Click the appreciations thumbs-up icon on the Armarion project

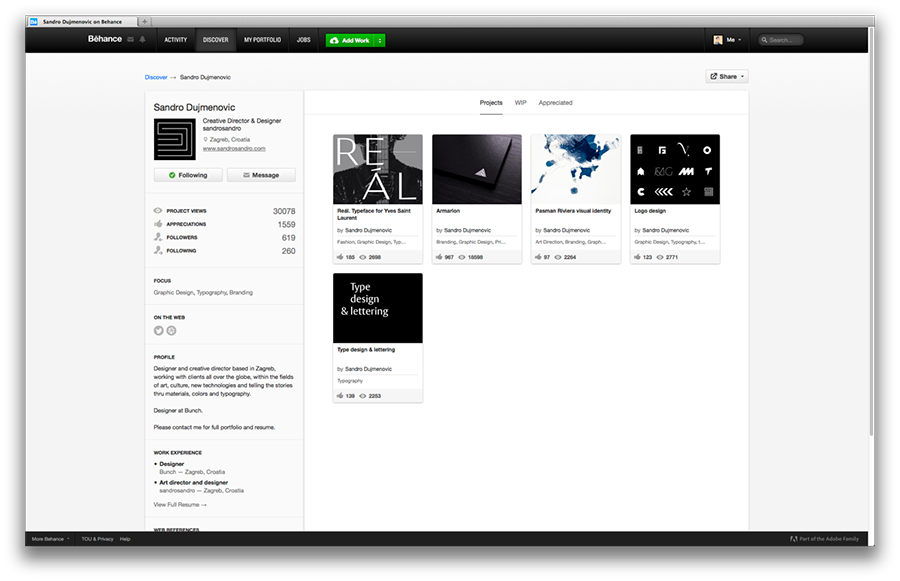pos(439,257)
